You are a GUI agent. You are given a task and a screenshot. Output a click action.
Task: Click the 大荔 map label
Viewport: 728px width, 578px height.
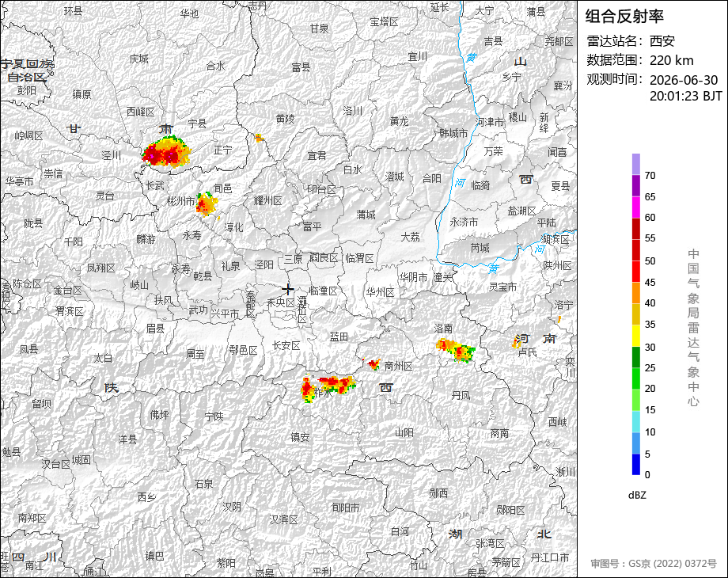click(x=411, y=237)
